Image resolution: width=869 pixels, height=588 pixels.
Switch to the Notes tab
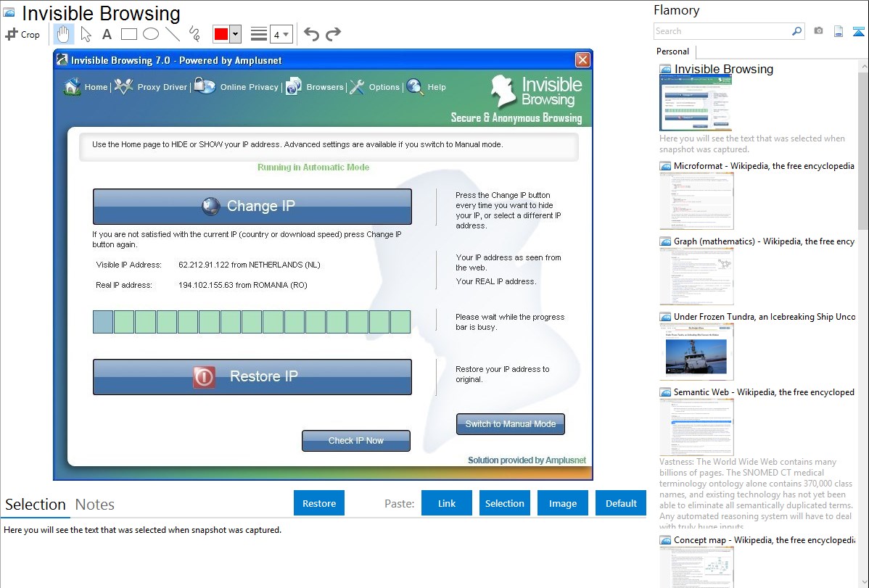point(95,505)
